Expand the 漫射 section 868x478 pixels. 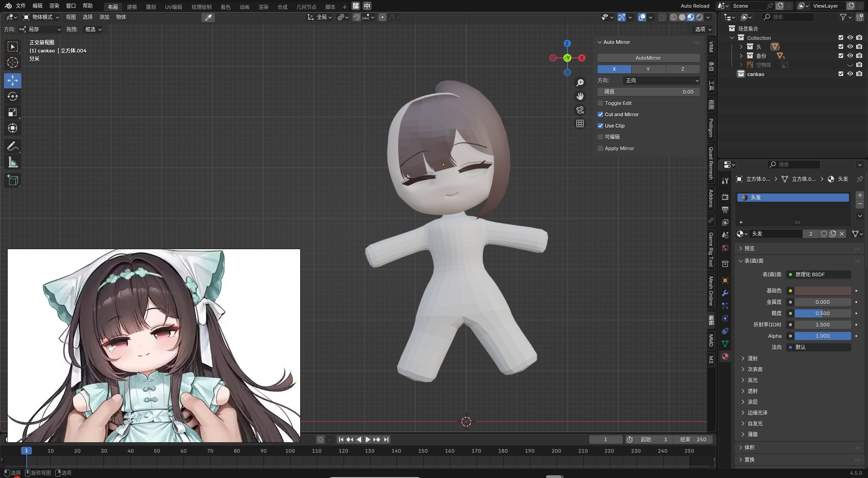[752, 358]
